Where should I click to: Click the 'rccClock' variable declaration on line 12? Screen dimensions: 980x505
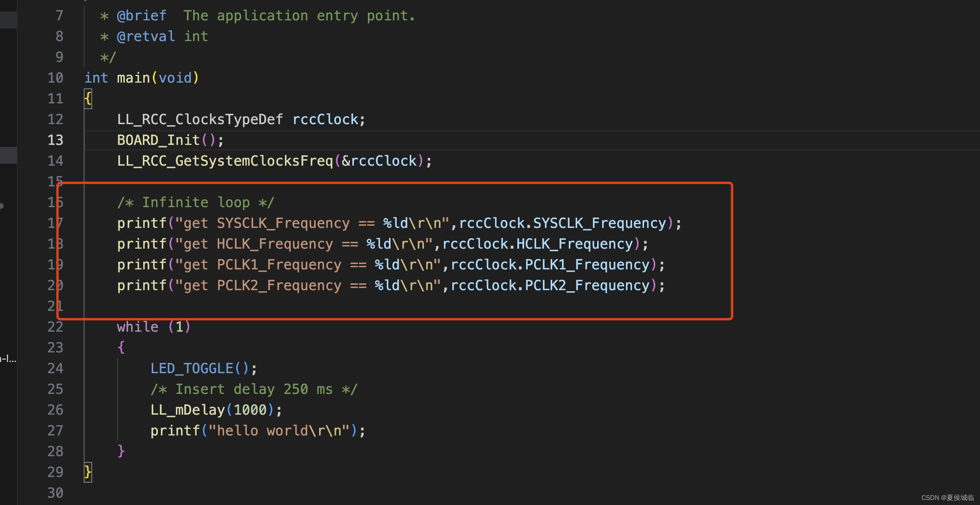(x=325, y=119)
